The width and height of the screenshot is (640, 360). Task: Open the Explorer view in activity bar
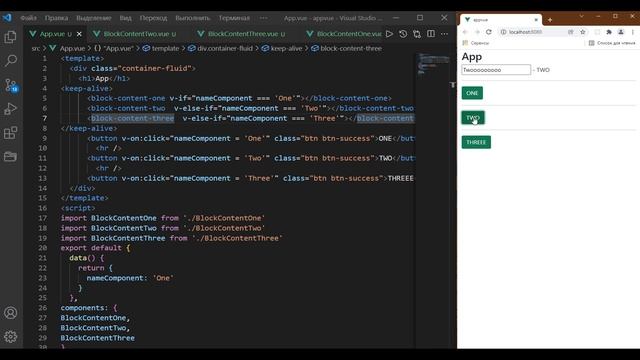click(x=10, y=37)
